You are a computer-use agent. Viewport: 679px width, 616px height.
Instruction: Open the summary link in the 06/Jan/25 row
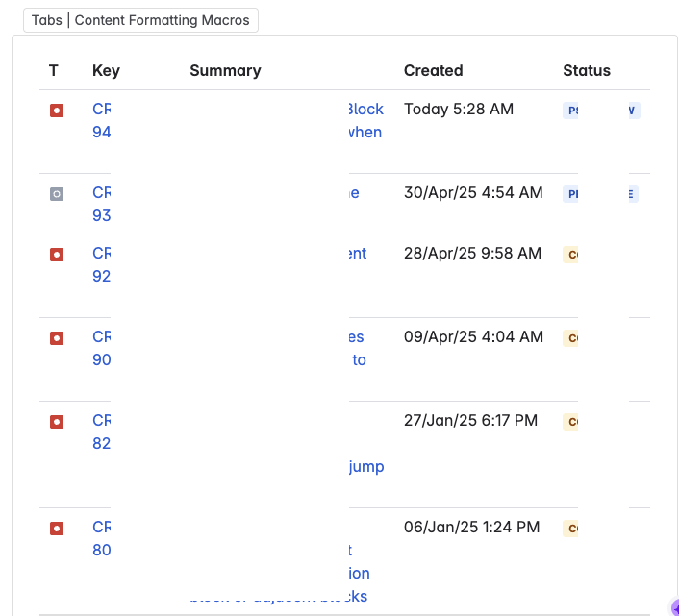[x=359, y=573]
